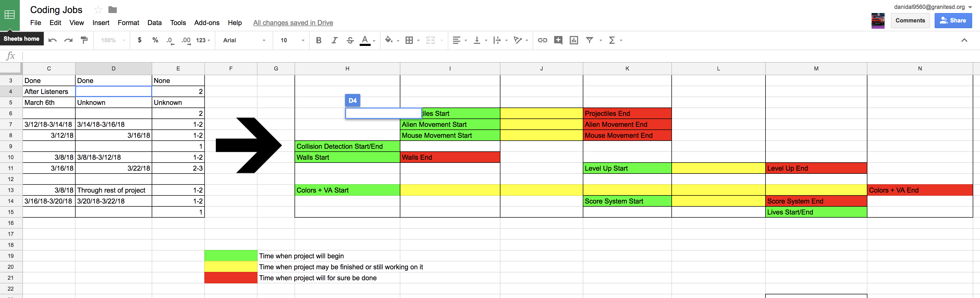Click the insert chart icon

coord(574,40)
